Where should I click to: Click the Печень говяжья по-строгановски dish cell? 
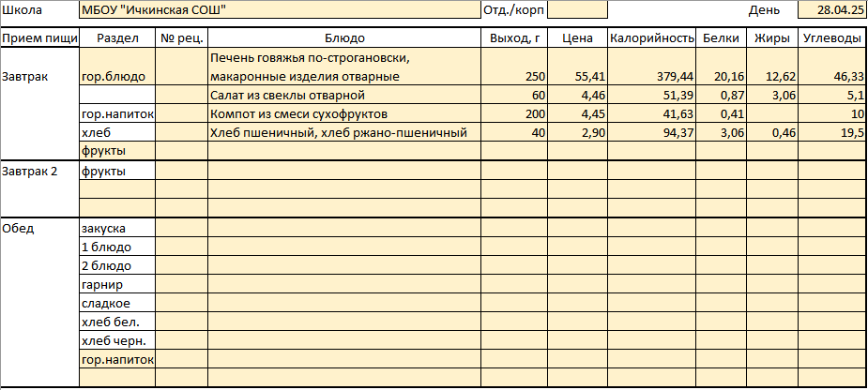pos(344,67)
